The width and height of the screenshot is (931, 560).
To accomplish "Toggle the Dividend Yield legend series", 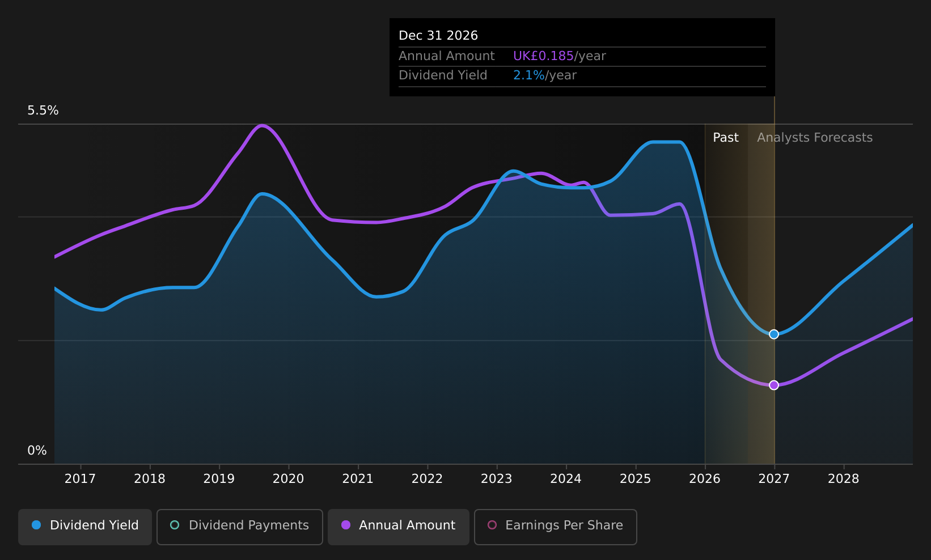I will [x=85, y=527].
